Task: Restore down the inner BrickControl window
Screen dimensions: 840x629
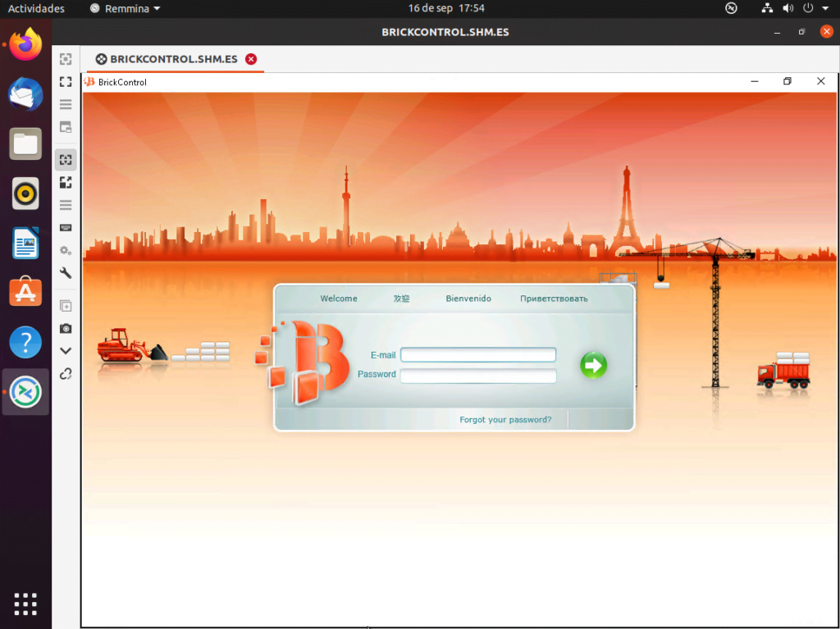Action: (x=787, y=81)
